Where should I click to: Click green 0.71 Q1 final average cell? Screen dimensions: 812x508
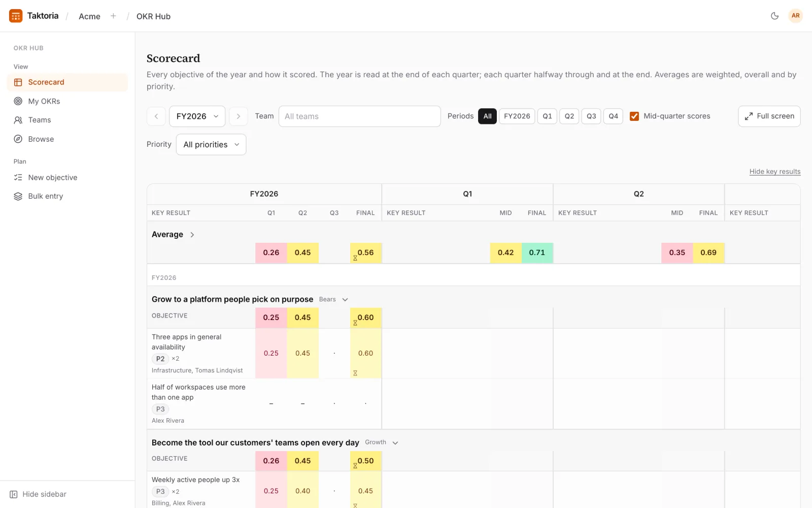[x=537, y=253]
